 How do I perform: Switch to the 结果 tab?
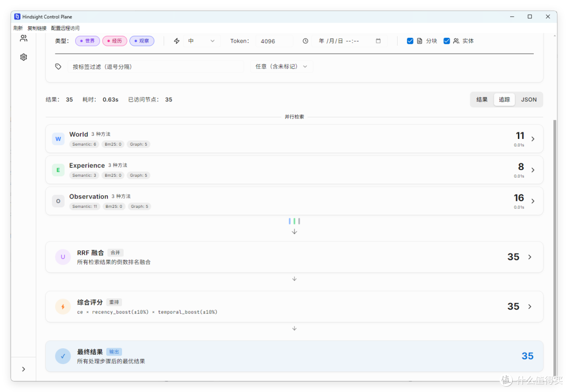click(x=482, y=99)
